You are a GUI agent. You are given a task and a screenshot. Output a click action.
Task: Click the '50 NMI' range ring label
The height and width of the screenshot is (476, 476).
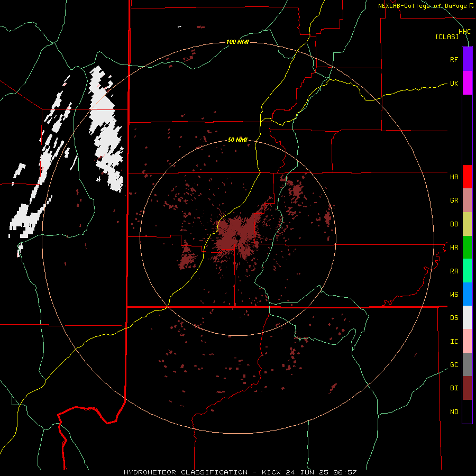pyautogui.click(x=237, y=140)
